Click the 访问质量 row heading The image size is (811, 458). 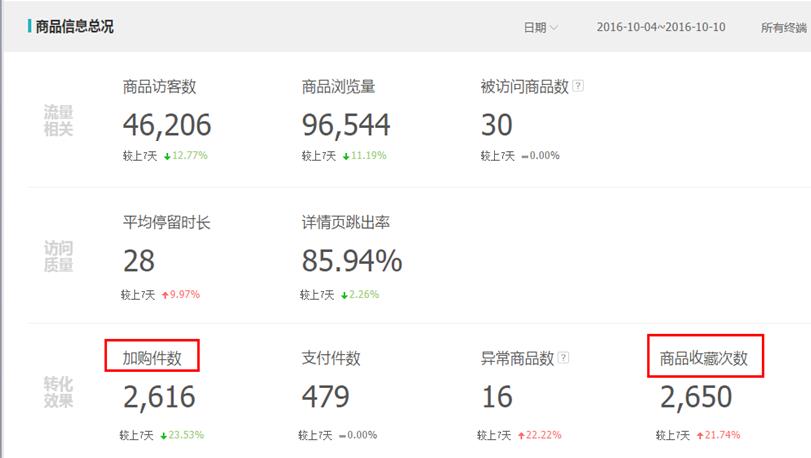[x=58, y=256]
